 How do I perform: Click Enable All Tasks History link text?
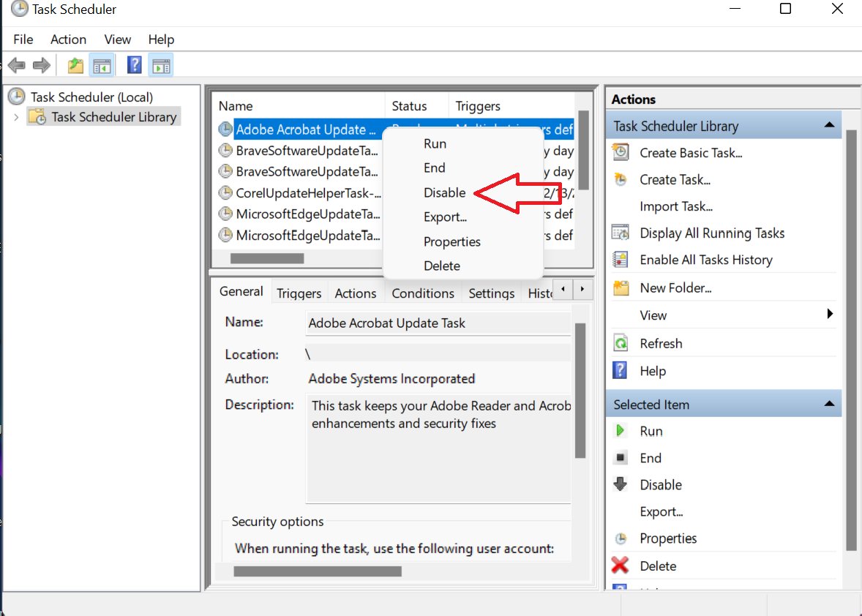pos(706,260)
